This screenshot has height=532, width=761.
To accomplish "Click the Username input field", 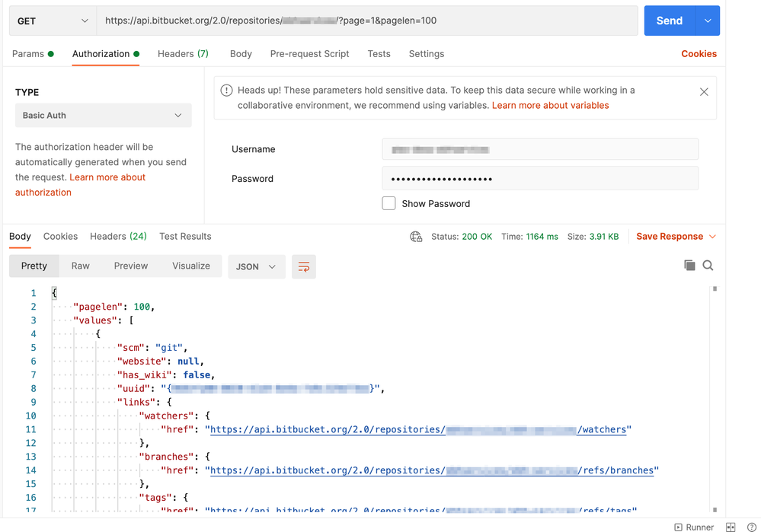I will point(540,149).
